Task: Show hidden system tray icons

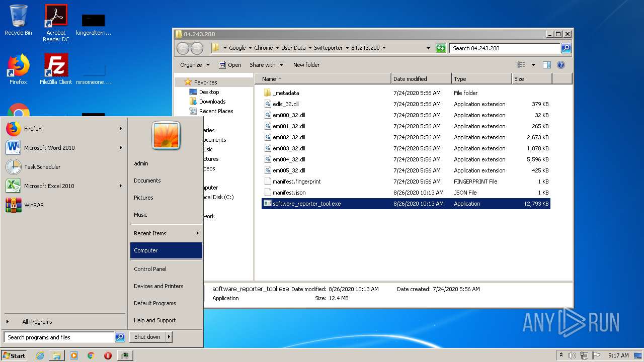Action: (561, 355)
